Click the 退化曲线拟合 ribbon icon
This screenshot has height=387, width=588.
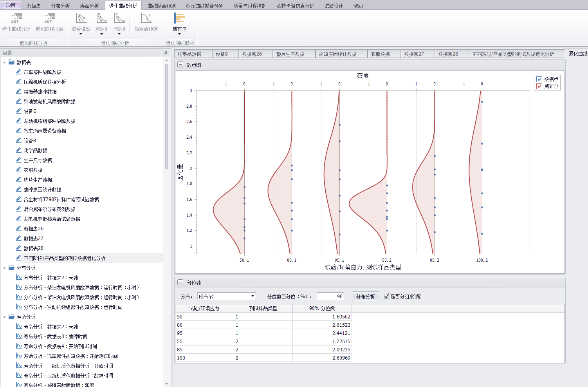[x=49, y=22]
